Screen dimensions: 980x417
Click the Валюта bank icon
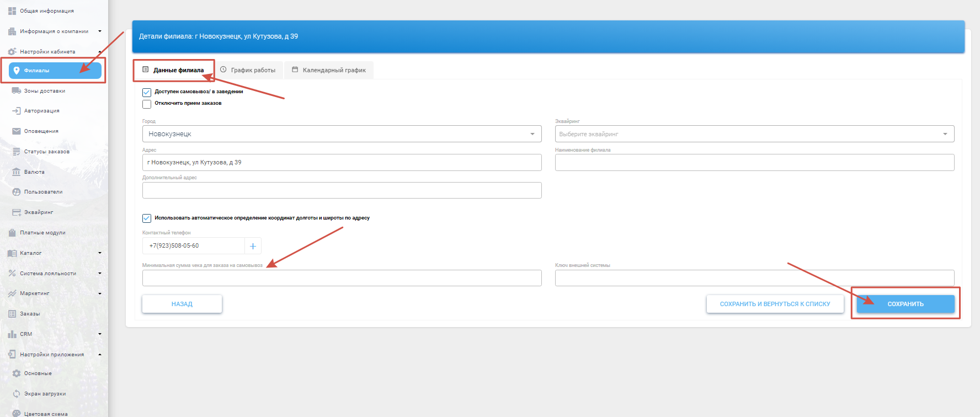17,172
